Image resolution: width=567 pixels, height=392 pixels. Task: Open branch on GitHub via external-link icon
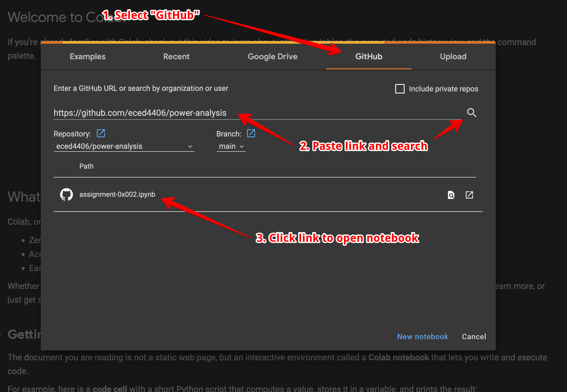251,133
